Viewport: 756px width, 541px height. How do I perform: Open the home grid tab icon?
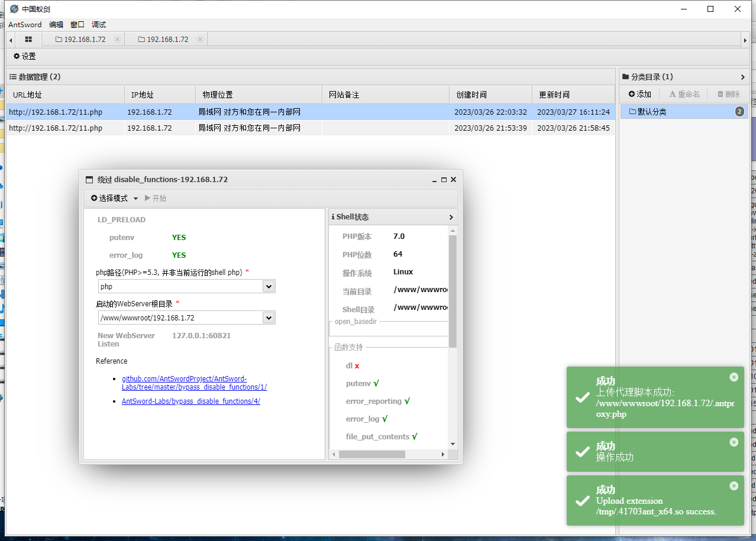(x=28, y=39)
